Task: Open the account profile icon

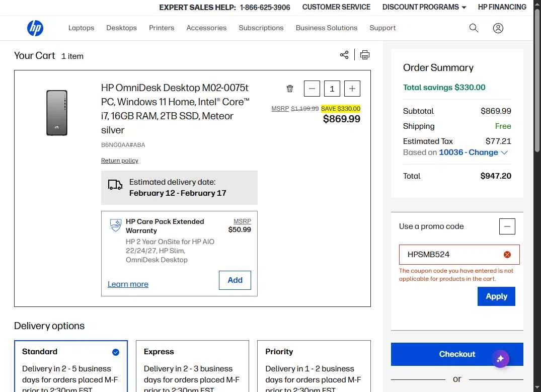Action: 498,28
